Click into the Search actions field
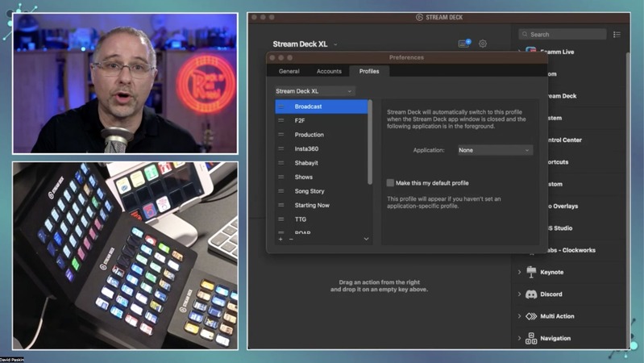 click(563, 34)
